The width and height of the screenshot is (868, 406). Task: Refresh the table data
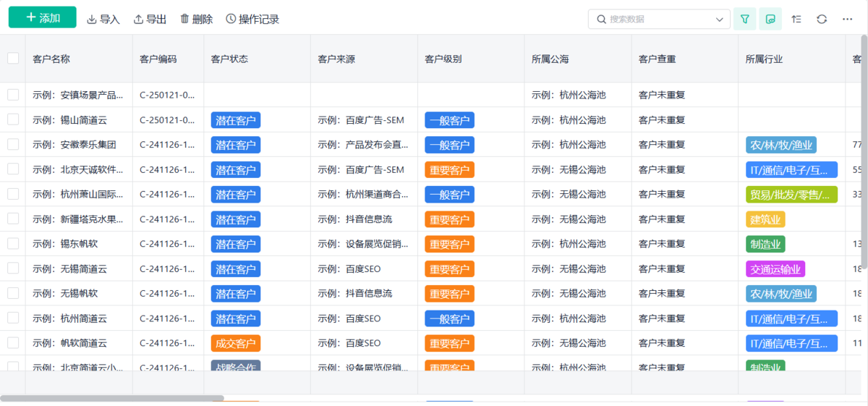click(822, 19)
